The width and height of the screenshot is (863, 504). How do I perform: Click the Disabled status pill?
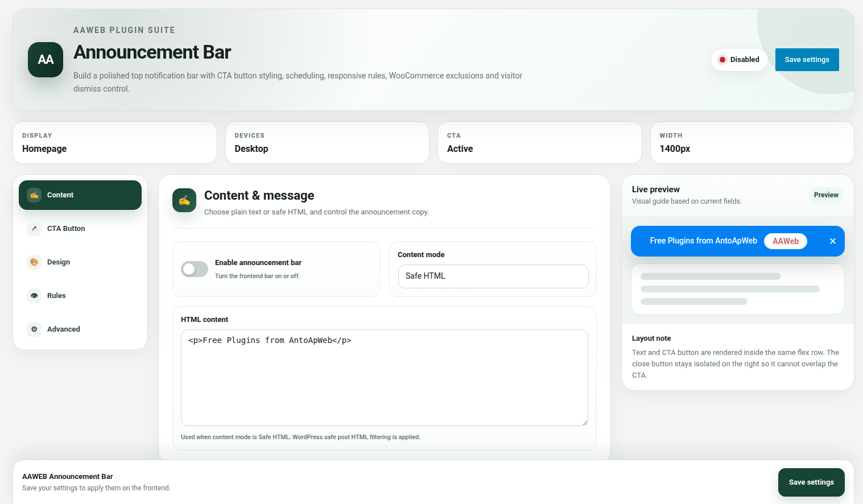[739, 60]
